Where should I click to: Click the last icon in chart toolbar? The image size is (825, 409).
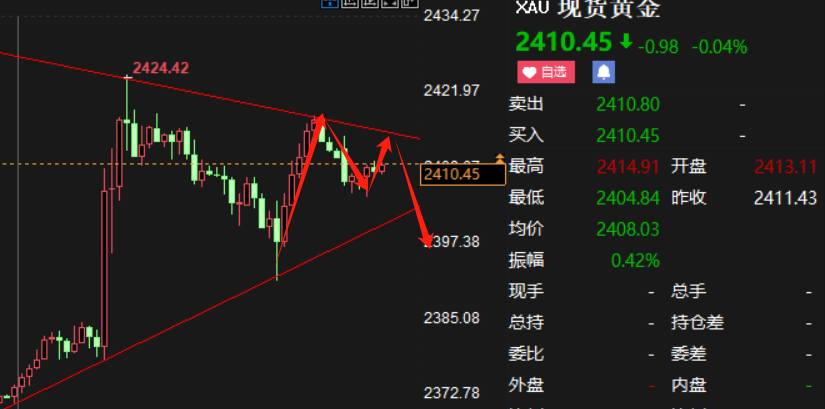coord(410,4)
